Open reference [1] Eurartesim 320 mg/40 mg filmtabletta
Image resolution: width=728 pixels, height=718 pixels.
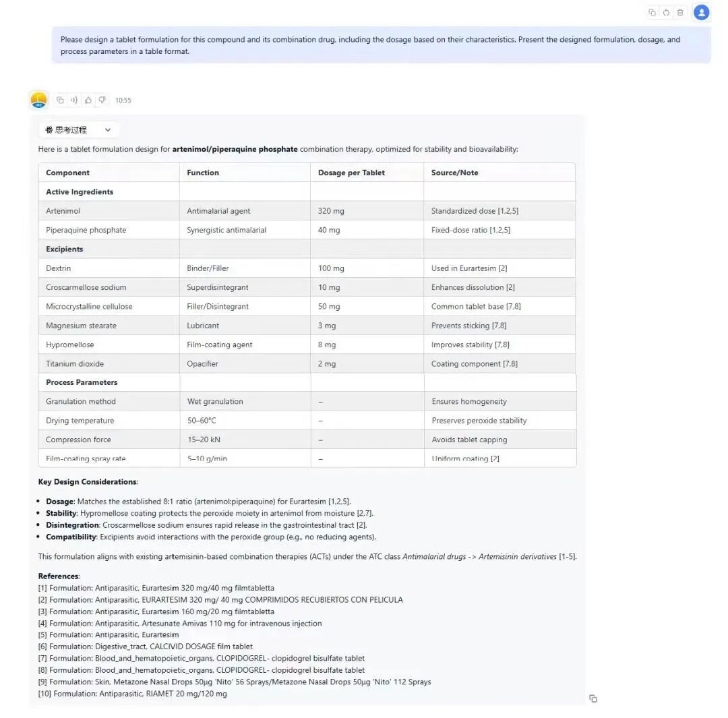[156, 588]
